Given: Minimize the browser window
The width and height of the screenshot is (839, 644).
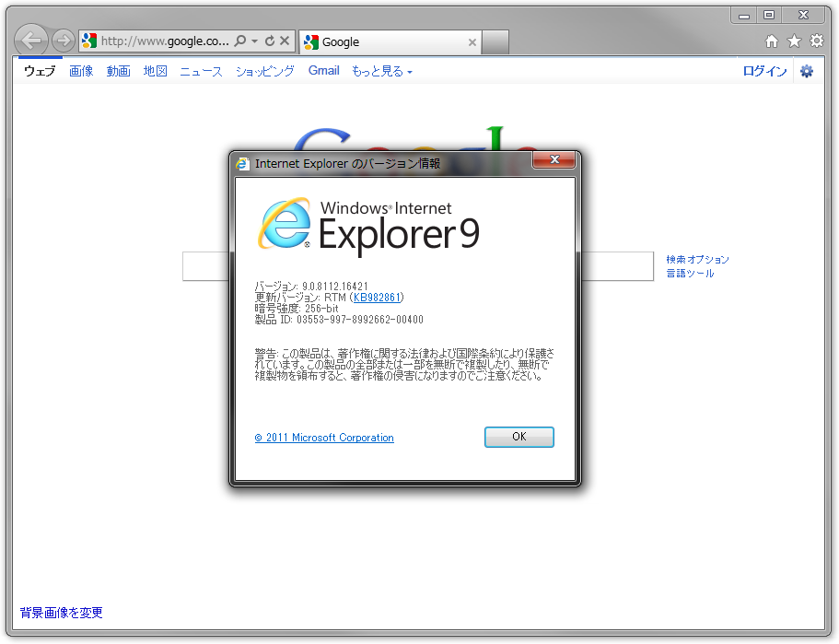Looking at the screenshot, I should pyautogui.click(x=744, y=16).
